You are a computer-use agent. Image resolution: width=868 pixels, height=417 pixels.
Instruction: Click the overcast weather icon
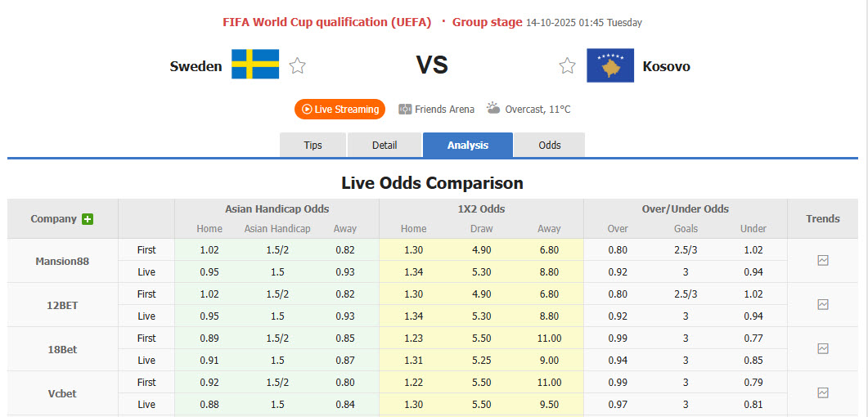click(493, 108)
